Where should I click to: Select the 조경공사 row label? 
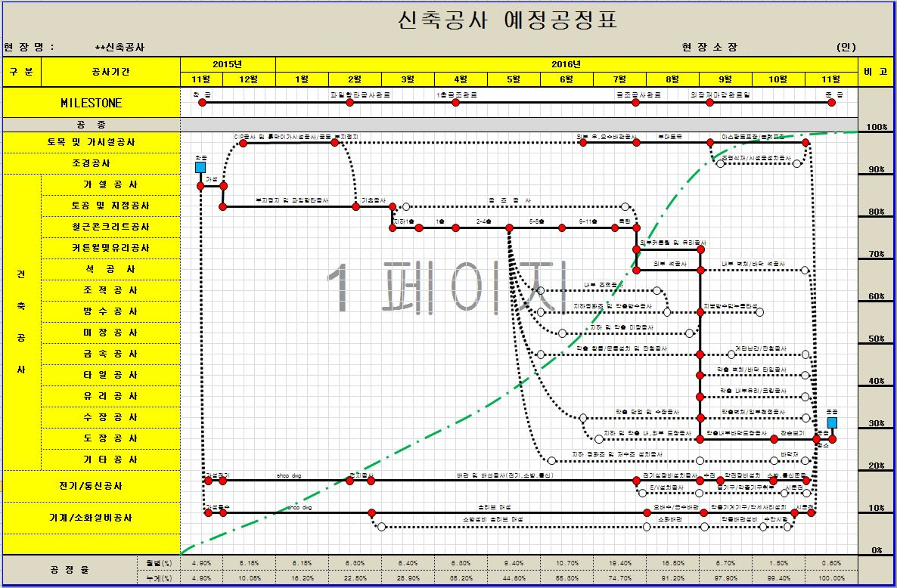(x=91, y=163)
